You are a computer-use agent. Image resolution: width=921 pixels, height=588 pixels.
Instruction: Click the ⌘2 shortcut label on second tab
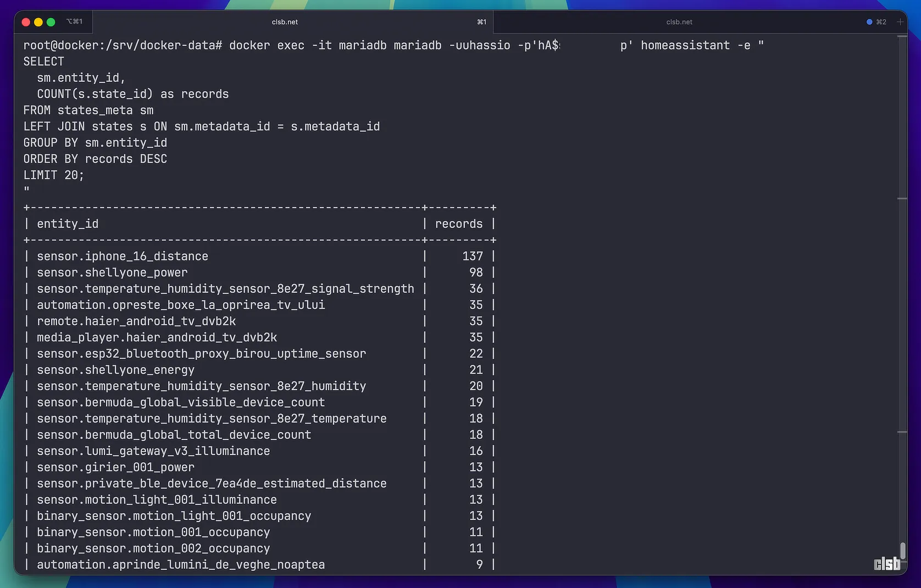[881, 22]
